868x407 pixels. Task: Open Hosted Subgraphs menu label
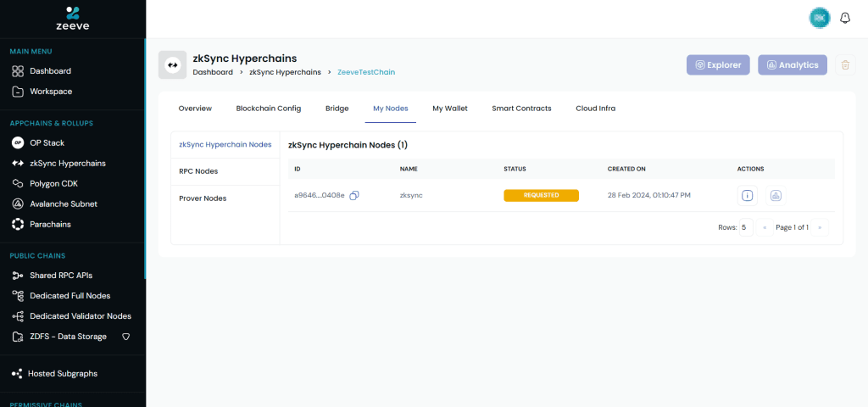(63, 374)
